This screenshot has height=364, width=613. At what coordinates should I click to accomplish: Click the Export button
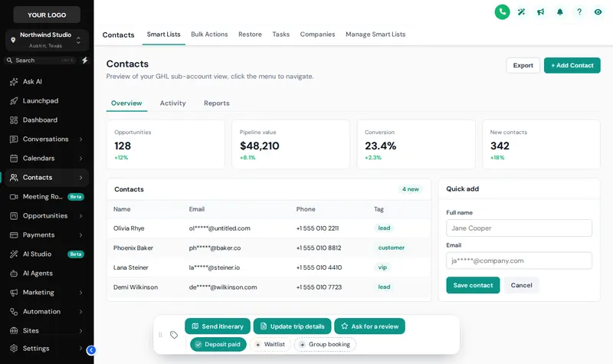[523, 65]
